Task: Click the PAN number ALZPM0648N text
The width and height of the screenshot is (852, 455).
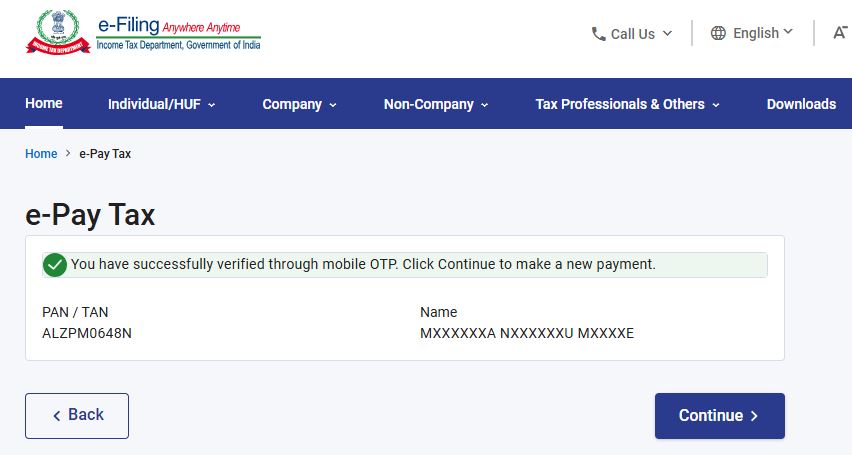Action: (x=87, y=333)
